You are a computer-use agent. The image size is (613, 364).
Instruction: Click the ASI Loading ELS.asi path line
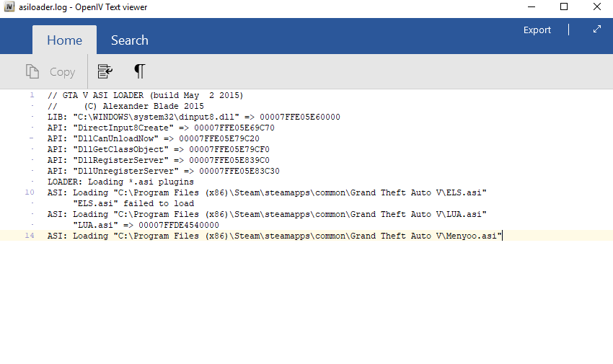pos(267,192)
